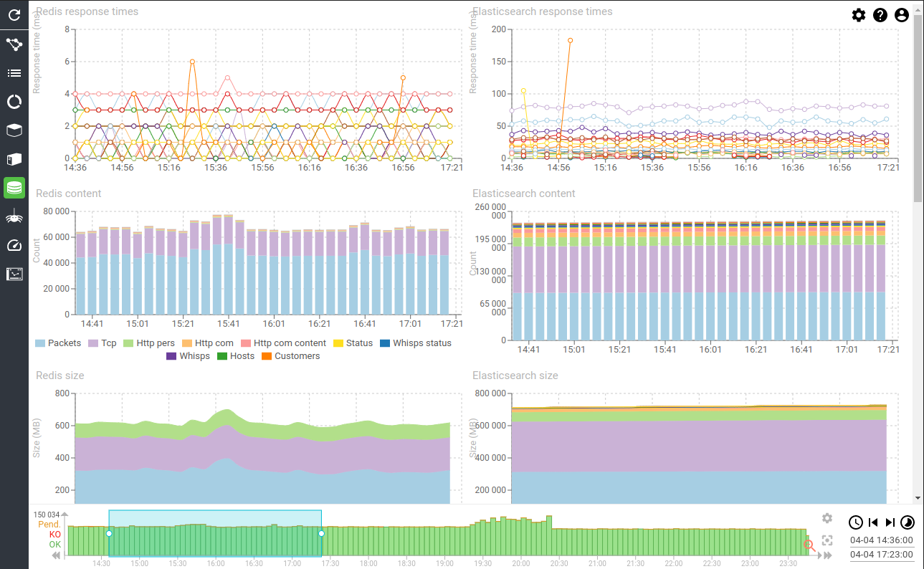This screenshot has width=924, height=569.
Task: Edit the start time 04-04 14:36:00
Action: click(x=882, y=540)
